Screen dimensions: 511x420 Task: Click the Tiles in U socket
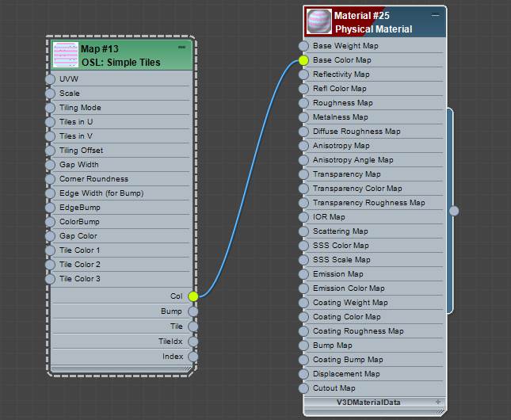[x=50, y=122]
